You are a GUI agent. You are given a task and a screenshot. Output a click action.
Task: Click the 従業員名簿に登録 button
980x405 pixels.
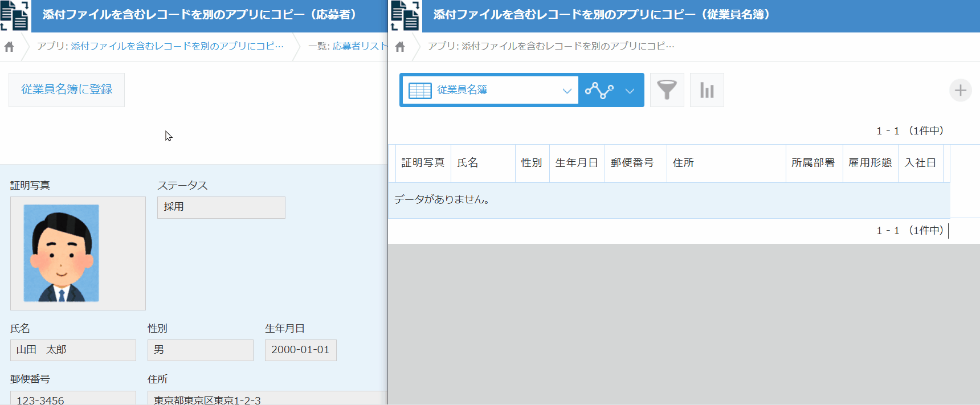[67, 90]
